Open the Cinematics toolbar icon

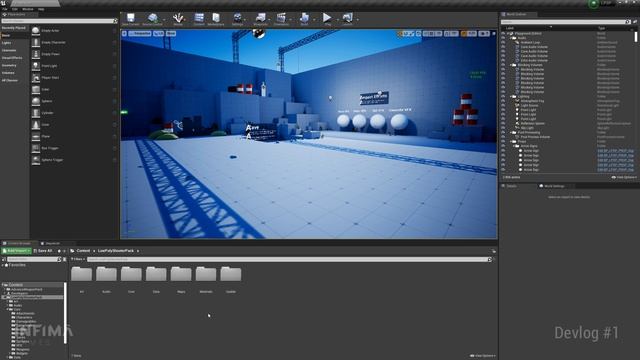(281, 19)
